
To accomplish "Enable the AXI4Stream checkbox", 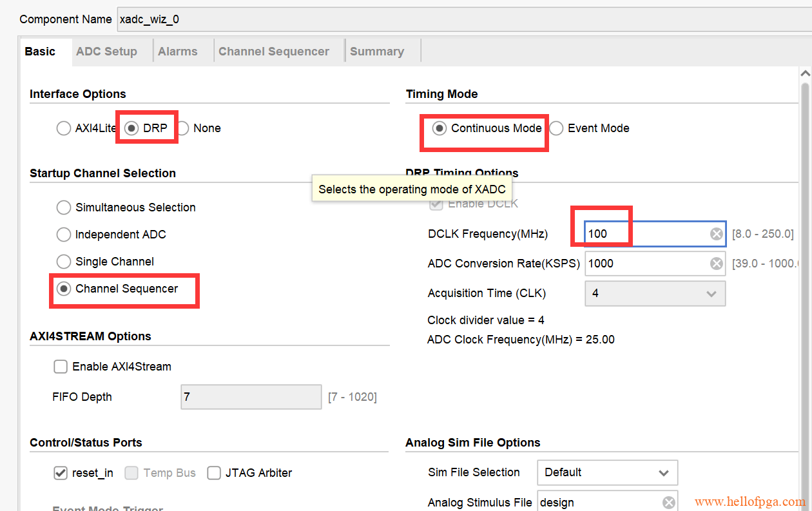I will click(61, 367).
